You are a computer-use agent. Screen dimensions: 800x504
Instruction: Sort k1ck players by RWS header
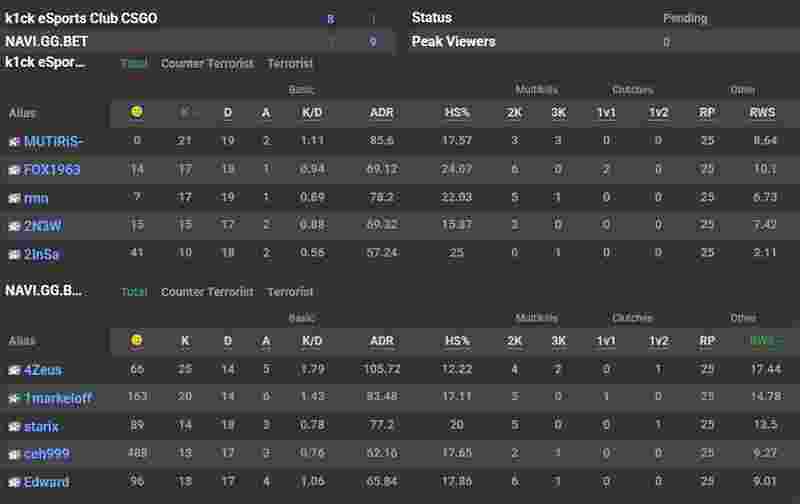[762, 113]
